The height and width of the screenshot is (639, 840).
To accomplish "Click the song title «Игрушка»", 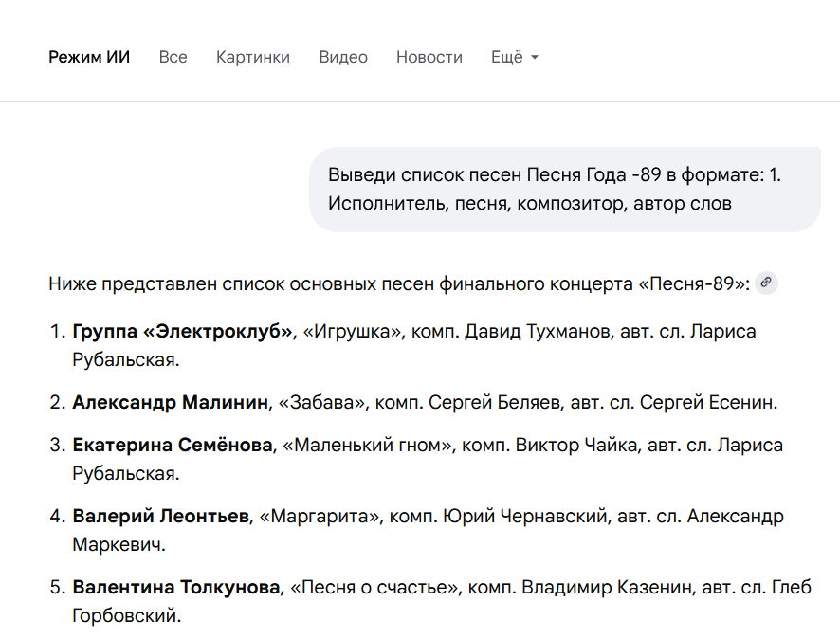I will pos(354,332).
